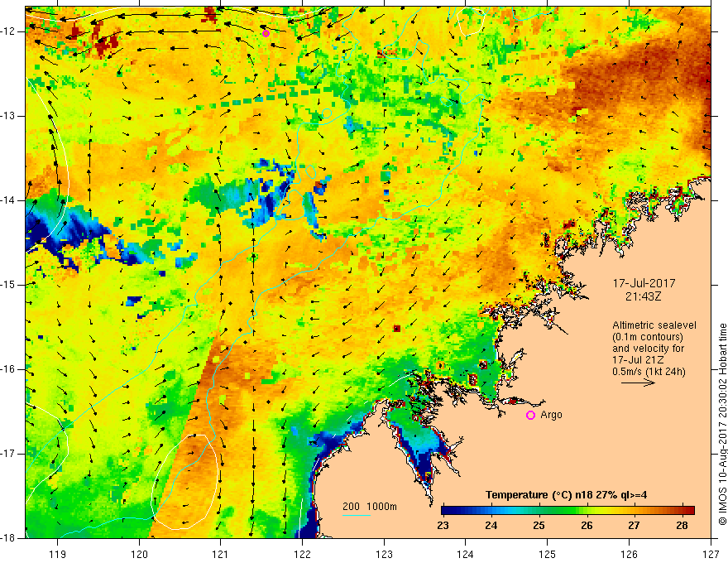
Task: Click the vertical IMOS copyright timestamp text
Action: coord(722,425)
